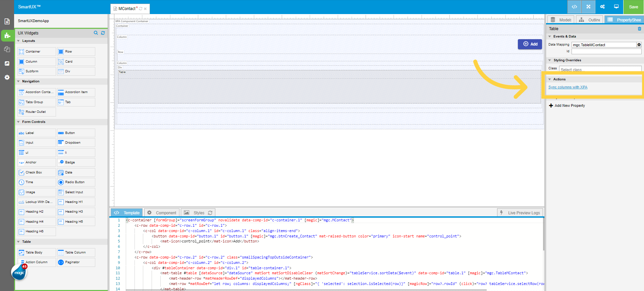Select the Heading H1 widget
This screenshot has width=644, height=291.
76,202
